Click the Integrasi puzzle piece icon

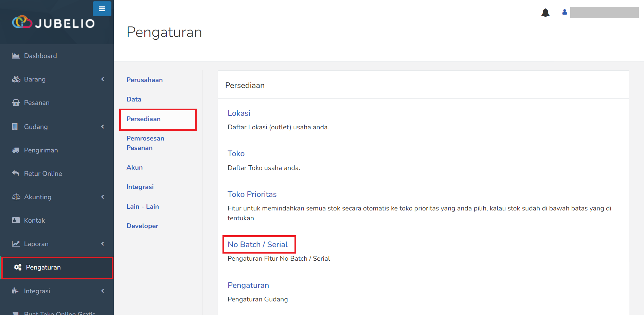(15, 291)
